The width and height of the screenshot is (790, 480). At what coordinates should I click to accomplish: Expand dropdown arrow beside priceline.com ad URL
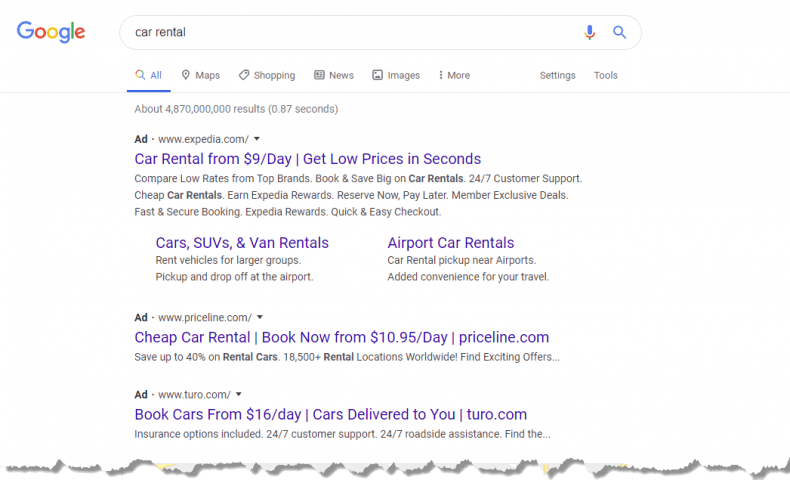(260, 317)
